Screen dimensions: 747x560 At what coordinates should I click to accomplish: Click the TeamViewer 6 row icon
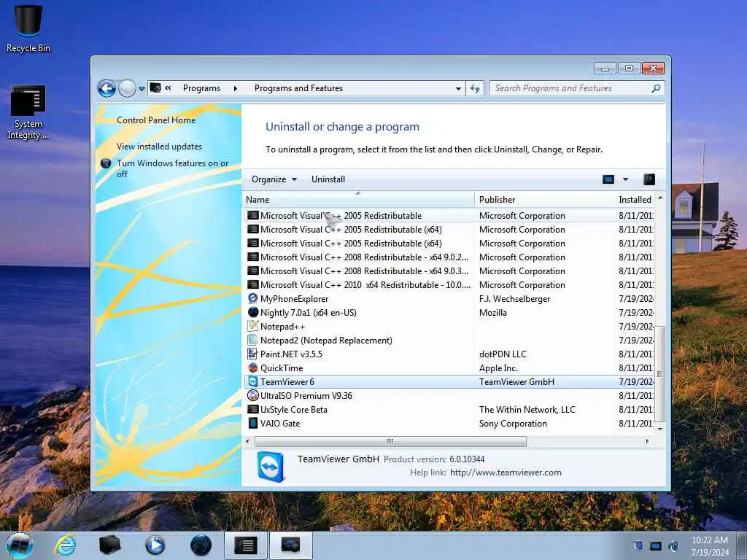point(253,381)
